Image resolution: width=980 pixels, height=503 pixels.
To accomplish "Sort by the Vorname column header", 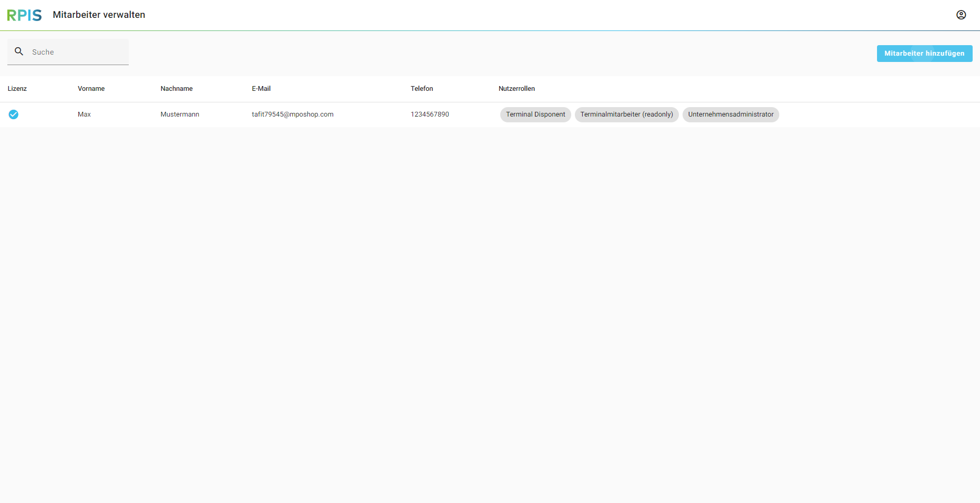I will pyautogui.click(x=91, y=89).
